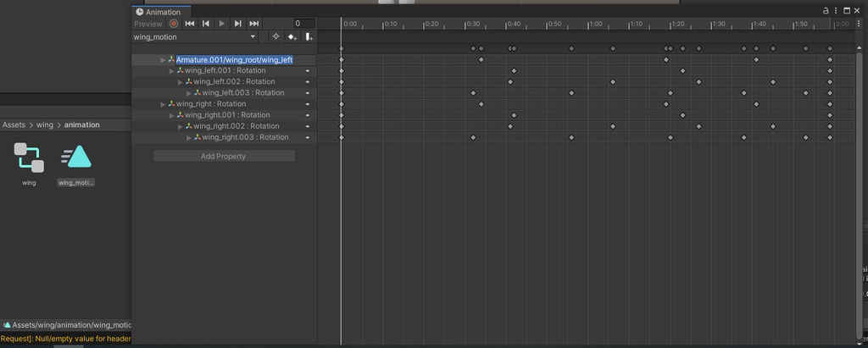The image size is (868, 348).
Task: Go to the first keyframe
Action: pos(190,24)
